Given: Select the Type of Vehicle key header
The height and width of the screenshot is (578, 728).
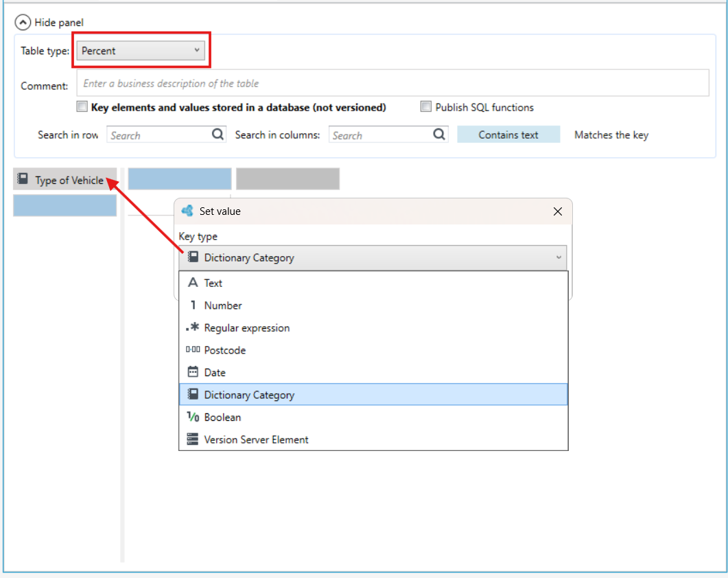Looking at the screenshot, I should pos(65,179).
